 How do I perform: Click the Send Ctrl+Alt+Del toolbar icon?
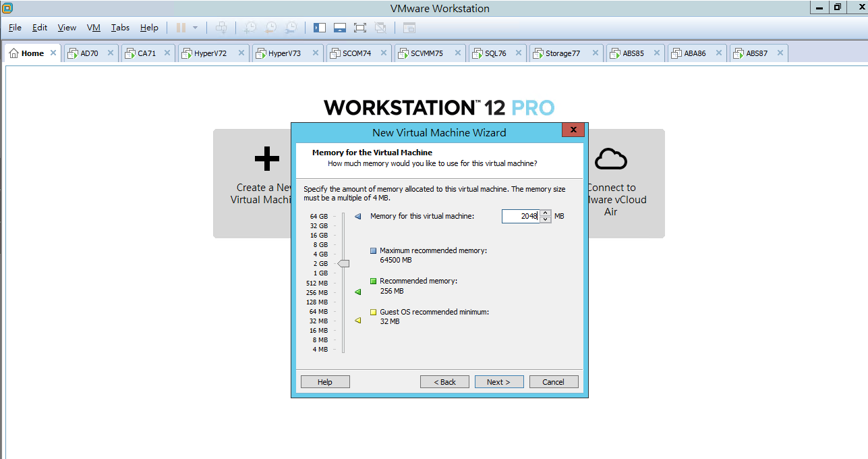tap(221, 28)
